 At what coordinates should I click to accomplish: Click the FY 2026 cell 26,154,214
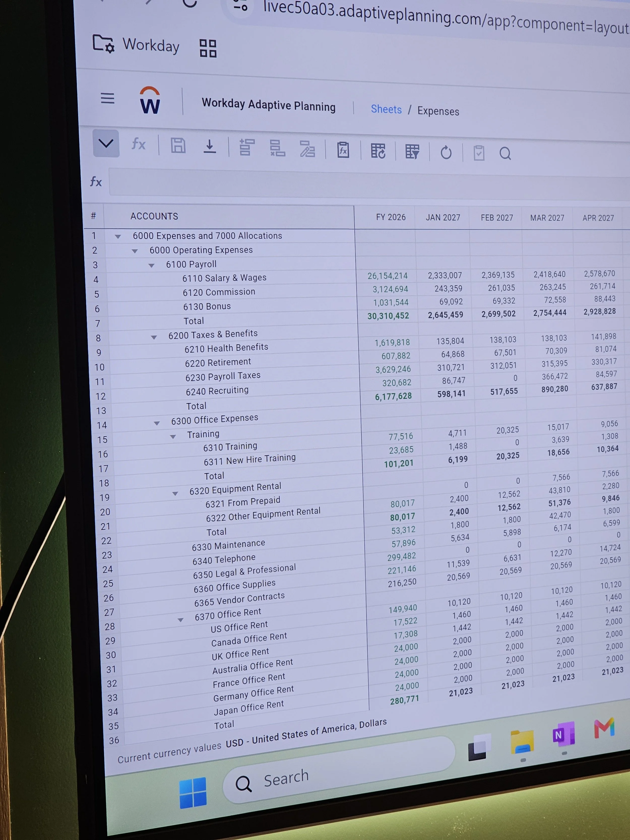point(387,276)
